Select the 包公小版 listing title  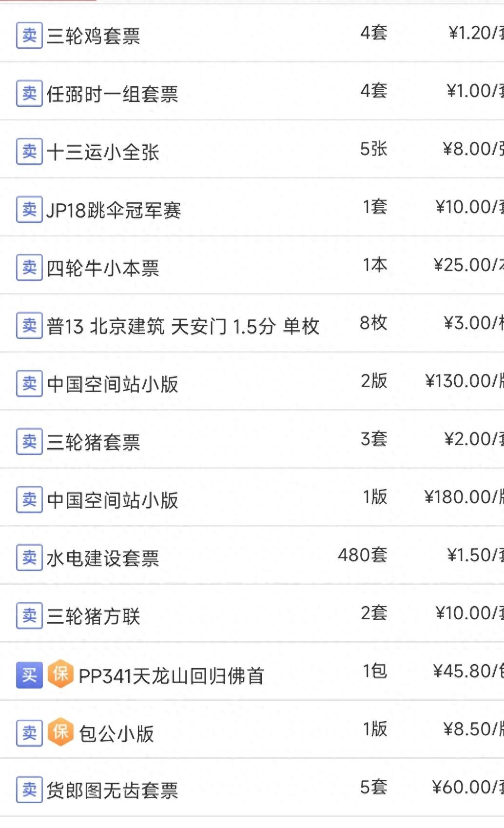click(x=116, y=733)
